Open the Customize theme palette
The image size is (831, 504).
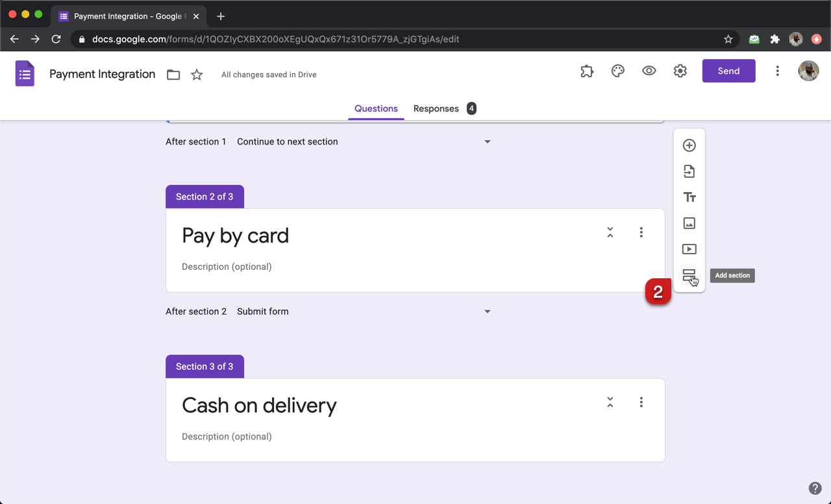coord(618,71)
